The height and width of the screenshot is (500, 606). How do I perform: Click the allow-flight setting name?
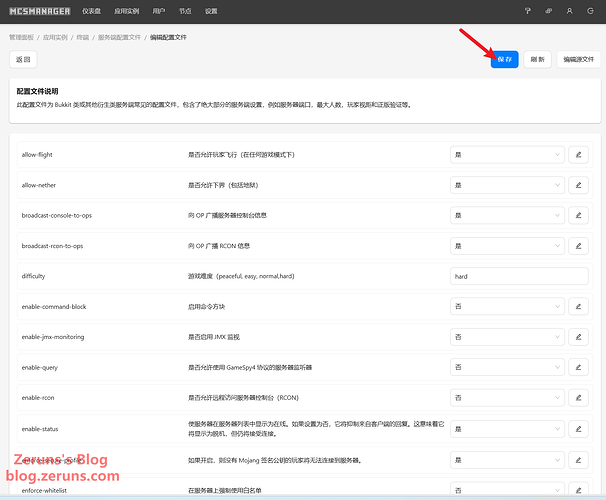37,155
